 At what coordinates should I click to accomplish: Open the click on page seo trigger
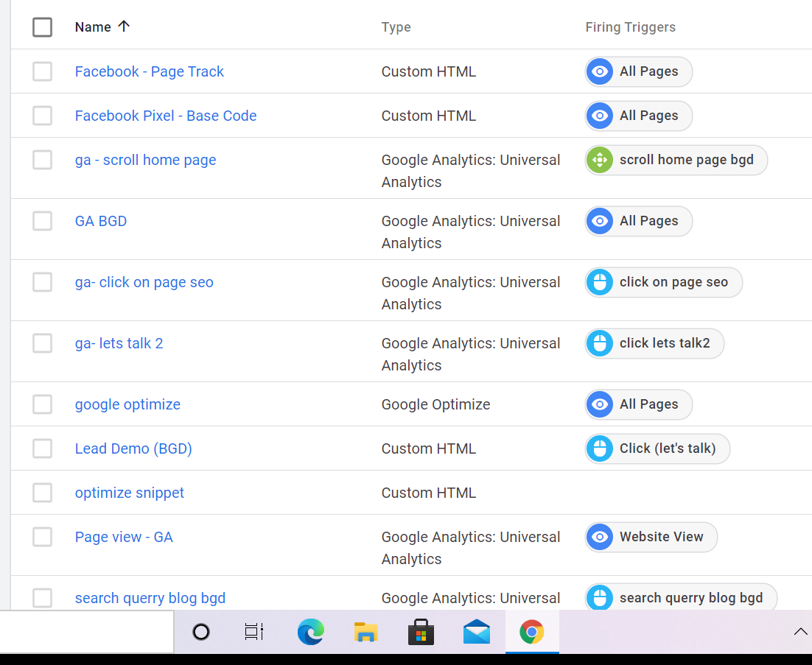pyautogui.click(x=663, y=282)
